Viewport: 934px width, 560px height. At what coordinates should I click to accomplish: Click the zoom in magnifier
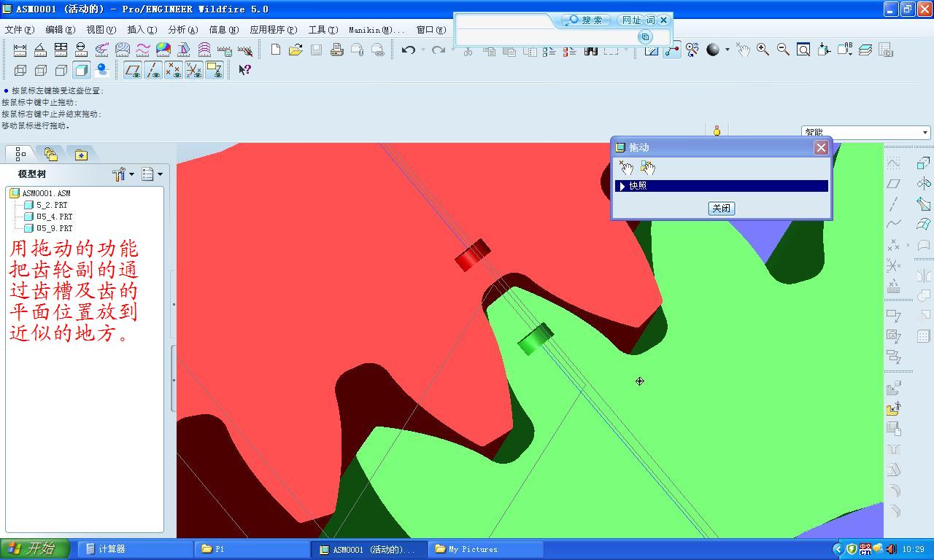click(763, 50)
